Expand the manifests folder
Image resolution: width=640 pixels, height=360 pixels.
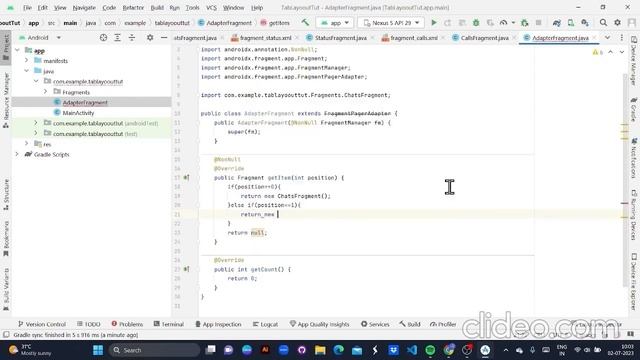pos(27,60)
